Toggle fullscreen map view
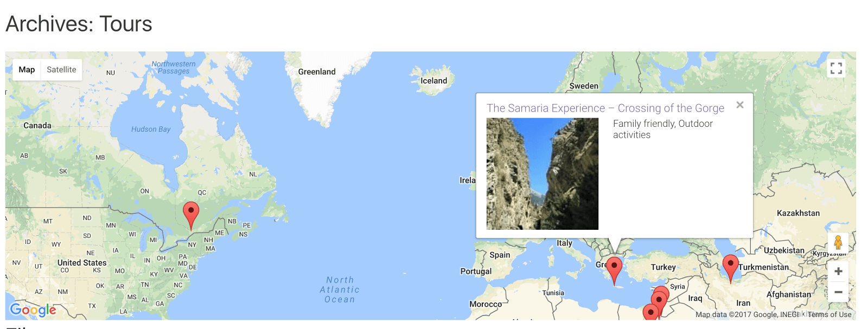 tap(836, 68)
